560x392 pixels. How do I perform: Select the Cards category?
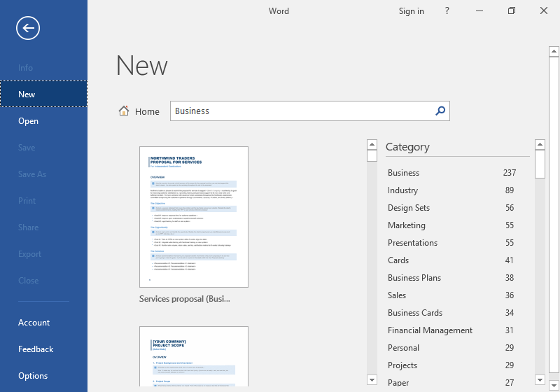coord(452,260)
